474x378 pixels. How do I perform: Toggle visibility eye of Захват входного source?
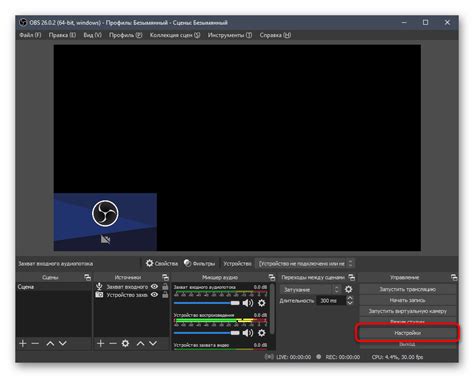point(154,286)
